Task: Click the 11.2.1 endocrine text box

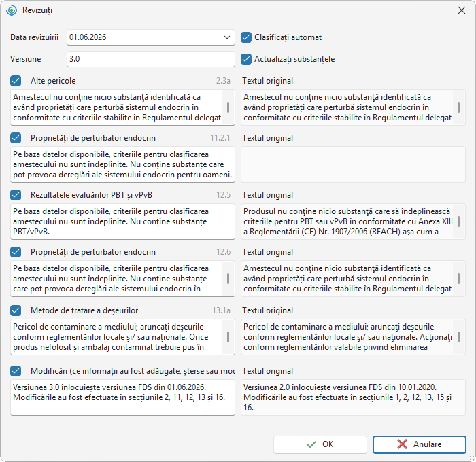Action: point(122,164)
